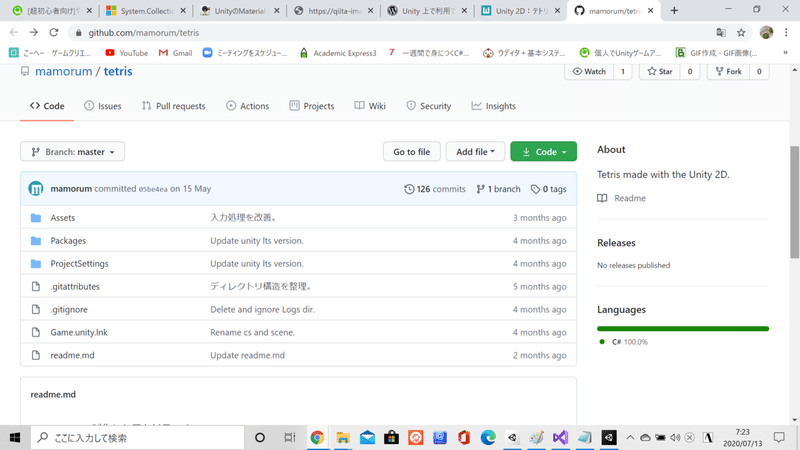The image size is (800, 450).
Task: Open a new browser tab
Action: 674,11
